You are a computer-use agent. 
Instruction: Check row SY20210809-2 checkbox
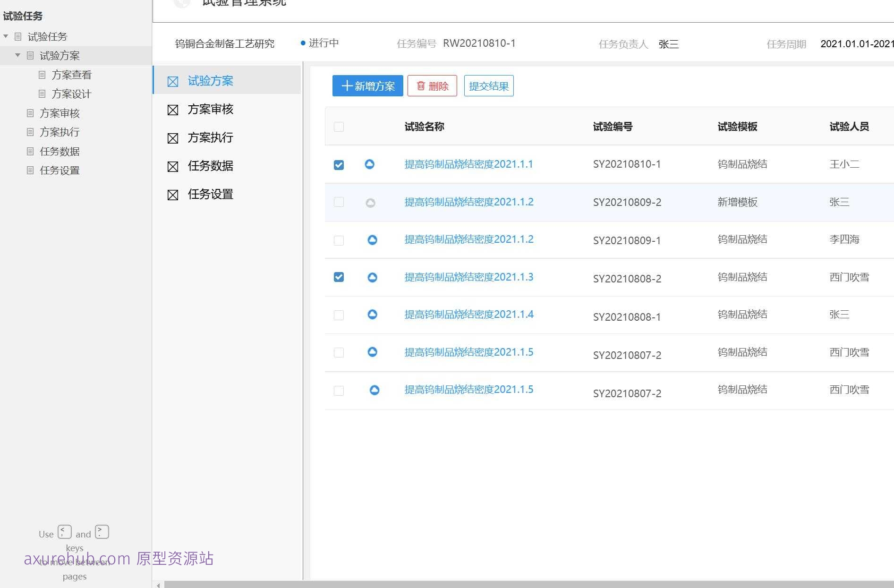click(339, 202)
